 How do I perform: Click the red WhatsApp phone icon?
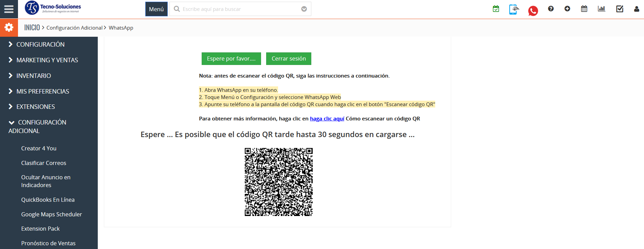533,11
